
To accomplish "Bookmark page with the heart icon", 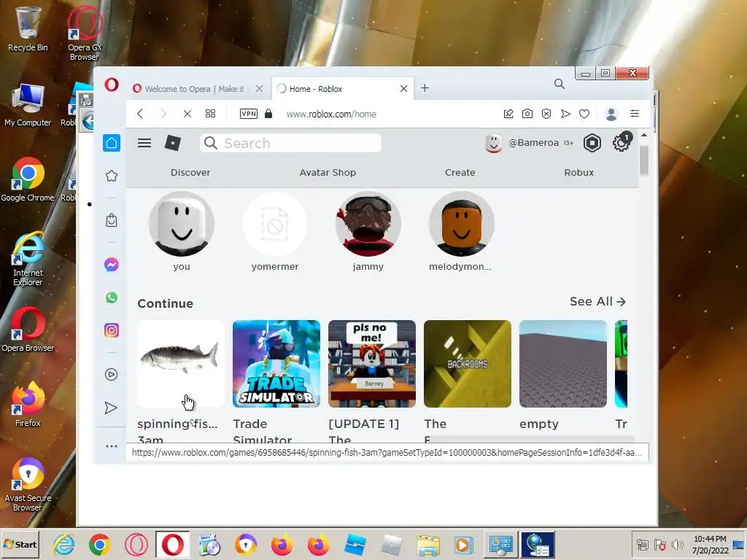I will coord(584,114).
